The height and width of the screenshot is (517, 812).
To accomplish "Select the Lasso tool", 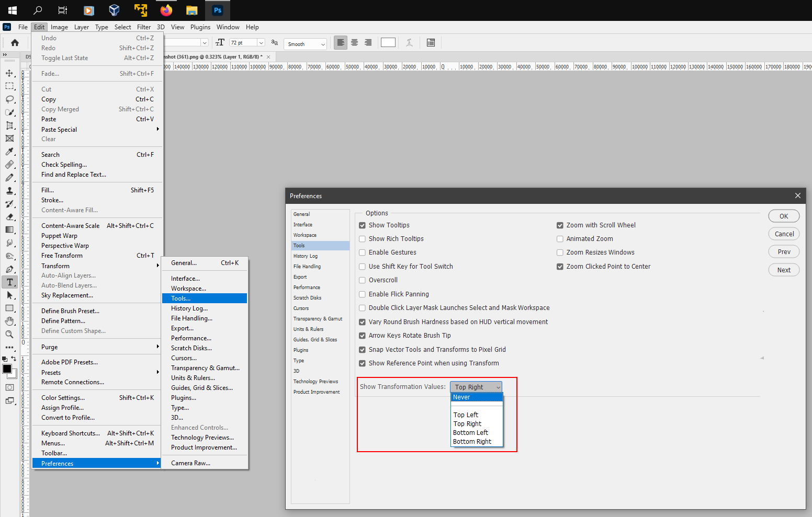I will pyautogui.click(x=10, y=99).
